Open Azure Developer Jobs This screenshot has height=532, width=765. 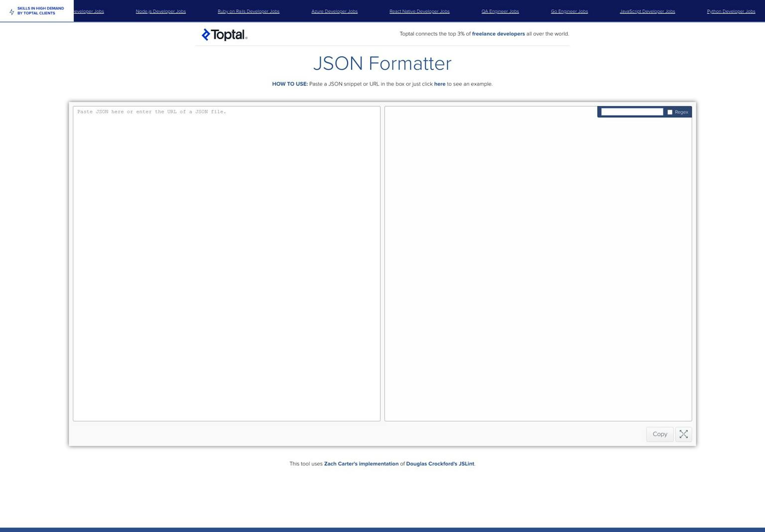click(334, 11)
